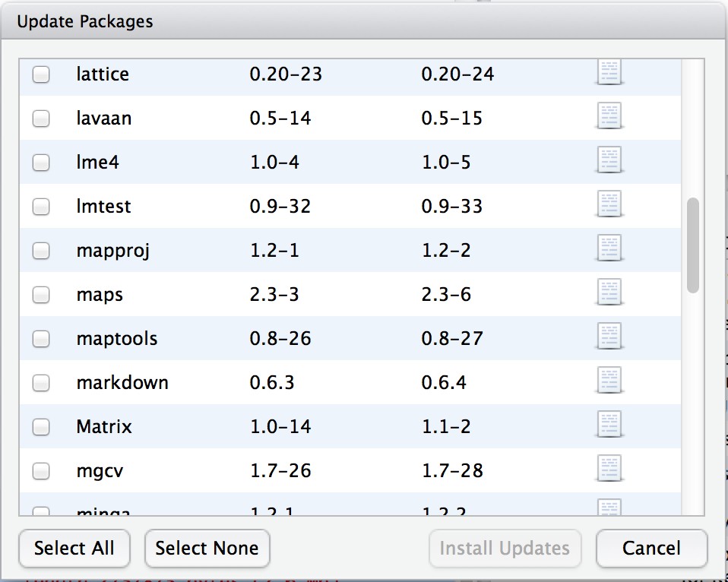The width and height of the screenshot is (728, 582).
Task: Open the news document icon for lattice
Action: pos(609,72)
